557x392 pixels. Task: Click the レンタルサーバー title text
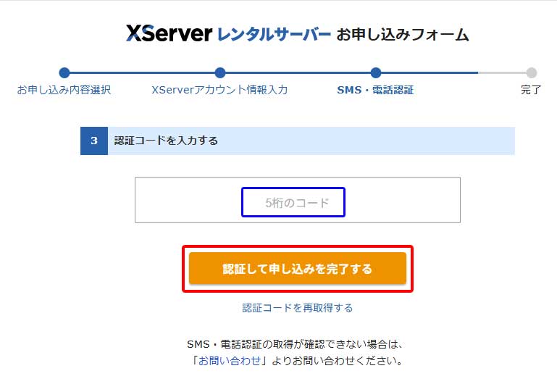coord(274,35)
